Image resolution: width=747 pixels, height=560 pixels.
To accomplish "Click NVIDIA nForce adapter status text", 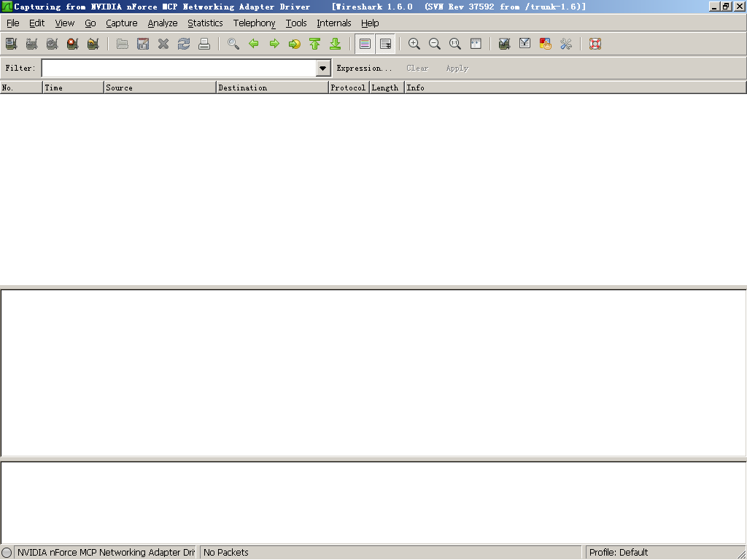I will click(x=106, y=553).
